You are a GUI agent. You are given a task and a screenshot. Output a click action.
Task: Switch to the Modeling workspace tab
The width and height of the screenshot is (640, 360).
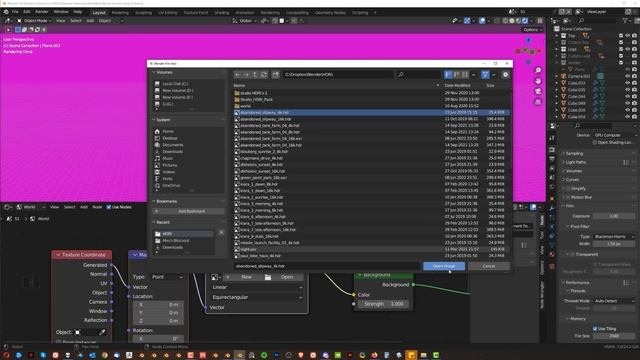click(120, 13)
